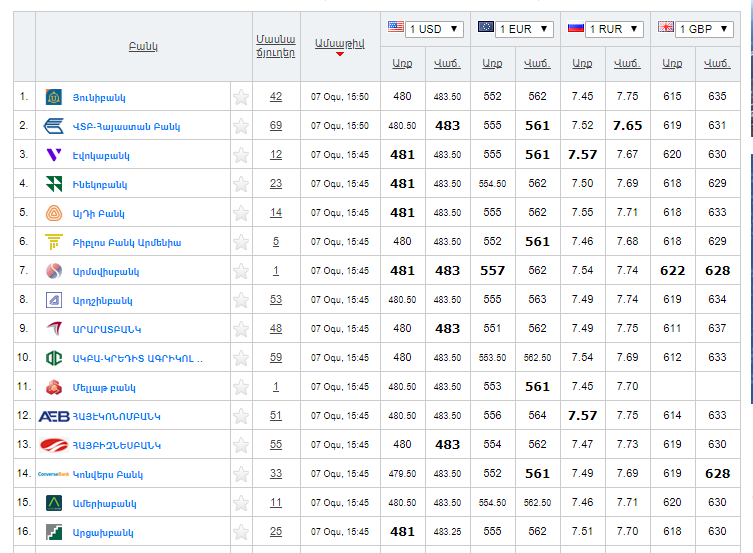The image size is (753, 553).
Task: Click the VTB-Armenia Bank logo icon
Action: coord(53,126)
